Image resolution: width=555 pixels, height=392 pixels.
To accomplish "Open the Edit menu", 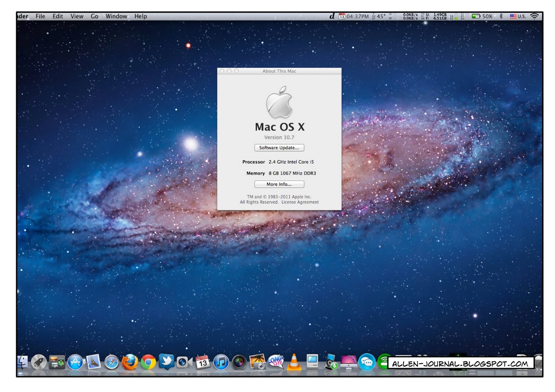I will (58, 16).
